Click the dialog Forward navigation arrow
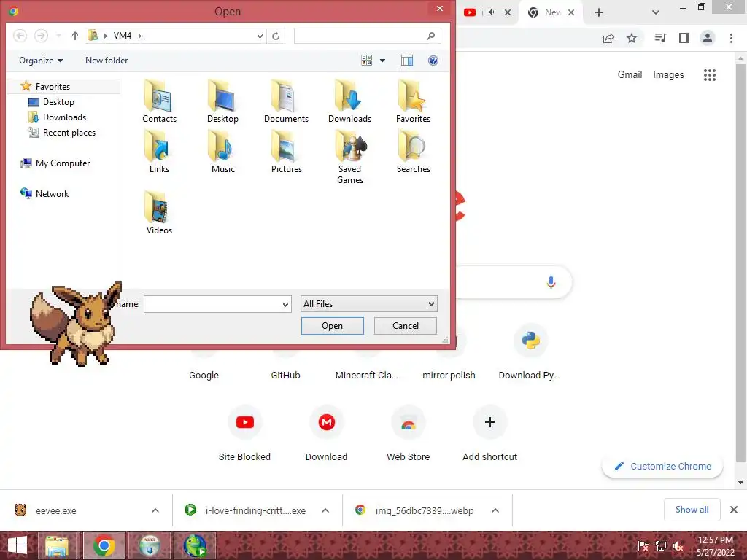 (42, 36)
